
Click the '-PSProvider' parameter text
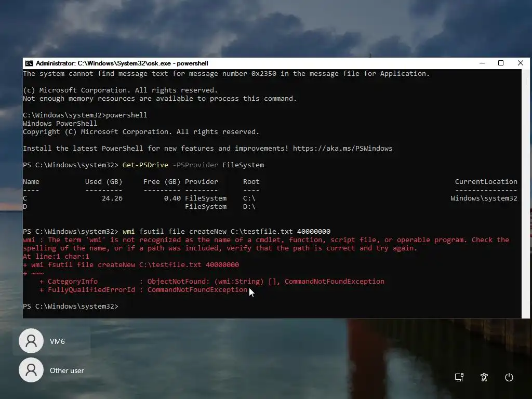pos(195,165)
